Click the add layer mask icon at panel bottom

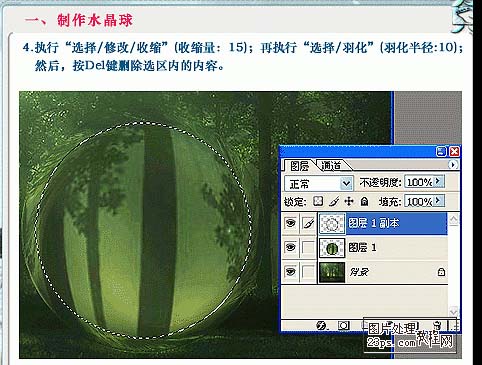point(344,326)
